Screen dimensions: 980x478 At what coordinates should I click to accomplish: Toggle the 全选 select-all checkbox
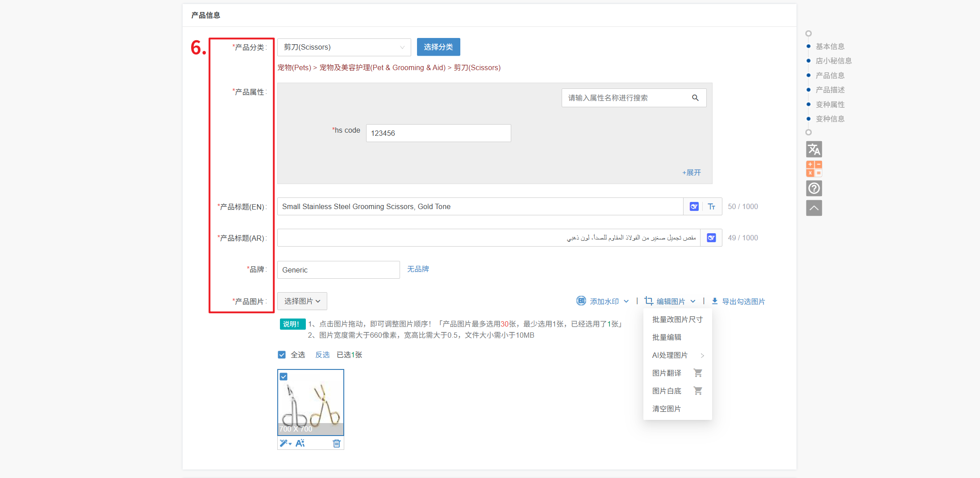282,355
